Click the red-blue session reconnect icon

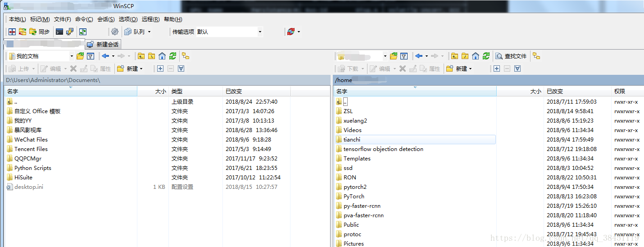pos(291,32)
